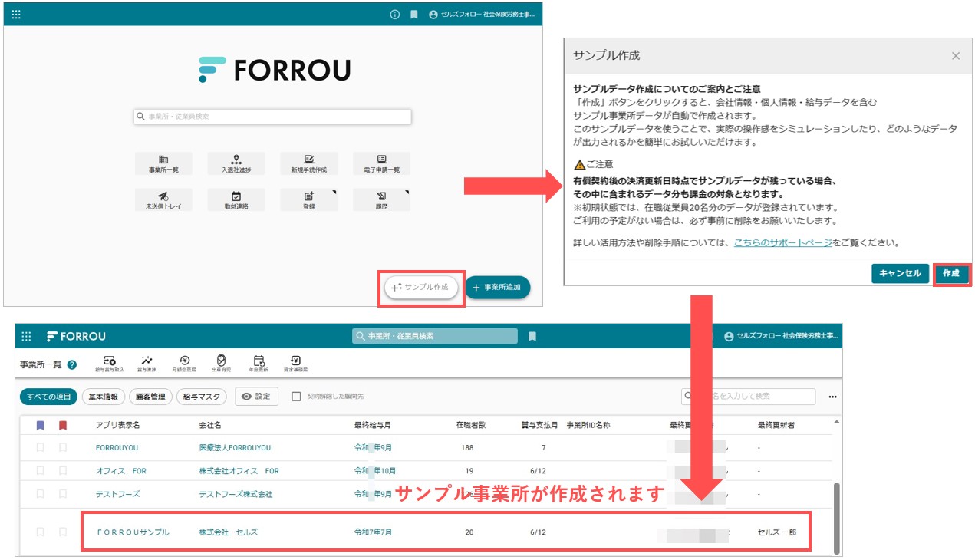Open the 年度更新 toolbar icon
The height and width of the screenshot is (560, 975).
[x=259, y=363]
